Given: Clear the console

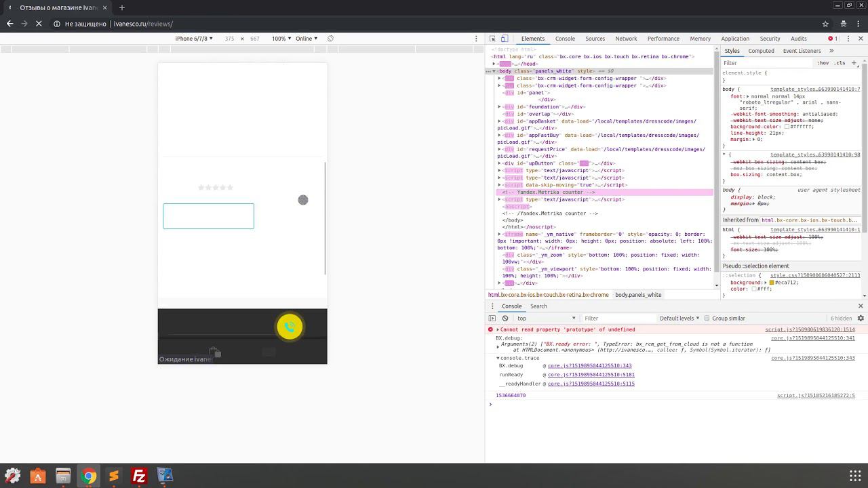Looking at the screenshot, I should tap(505, 318).
